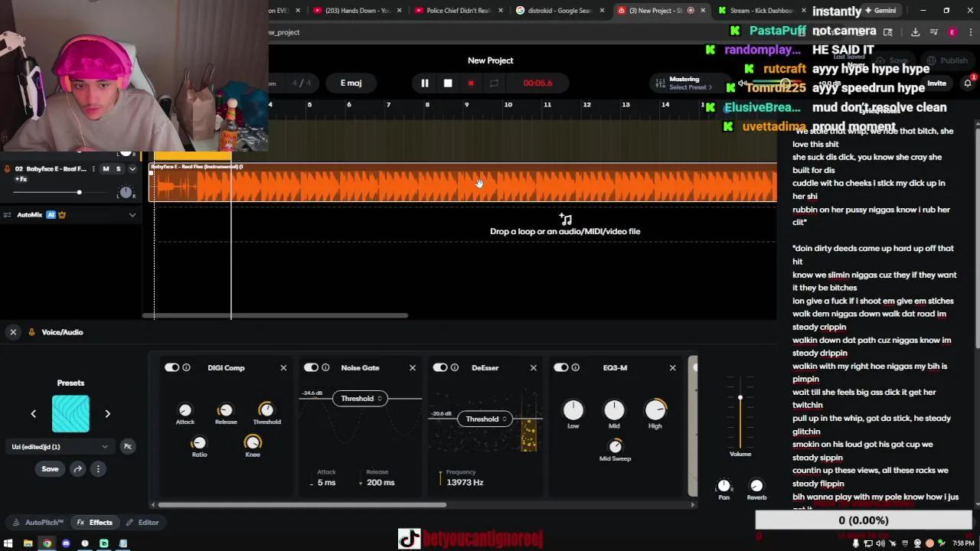This screenshot has width=980, height=551.
Task: Click bar 9 on the timeline ruler
Action: pyautogui.click(x=466, y=105)
